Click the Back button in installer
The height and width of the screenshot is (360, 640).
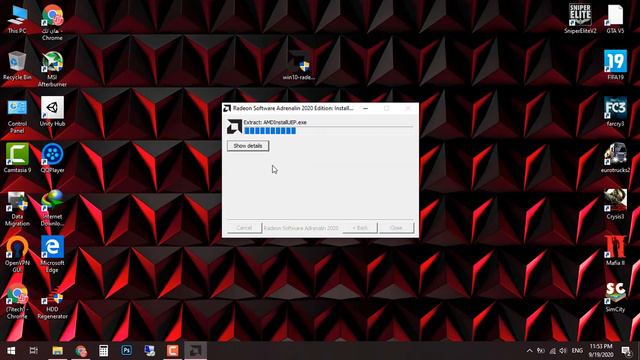(x=360, y=228)
